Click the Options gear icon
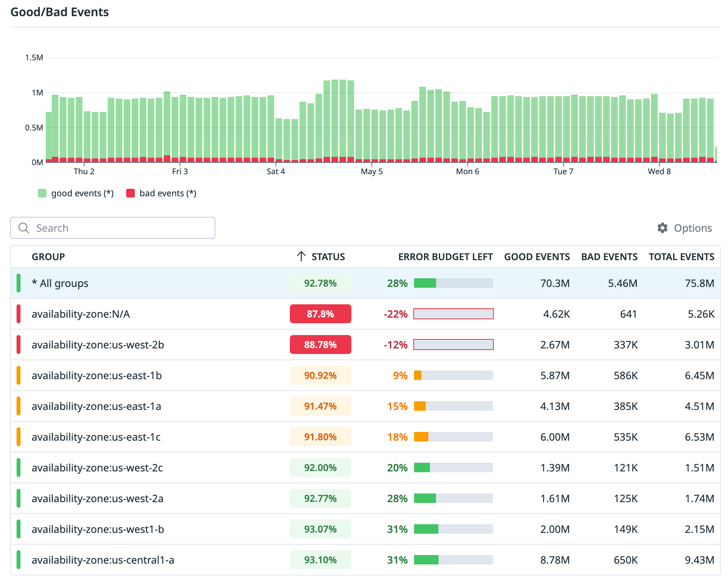Screen dimensions: 728x581 [662, 228]
